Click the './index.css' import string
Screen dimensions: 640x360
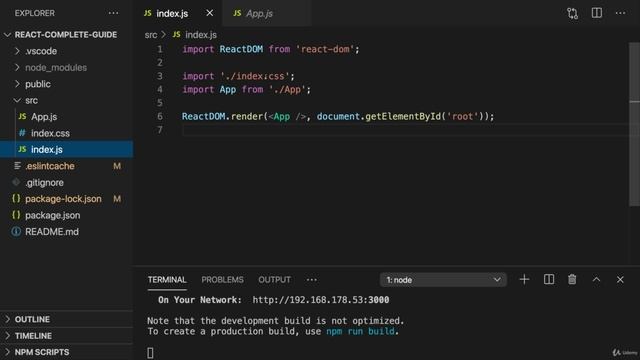[255, 76]
